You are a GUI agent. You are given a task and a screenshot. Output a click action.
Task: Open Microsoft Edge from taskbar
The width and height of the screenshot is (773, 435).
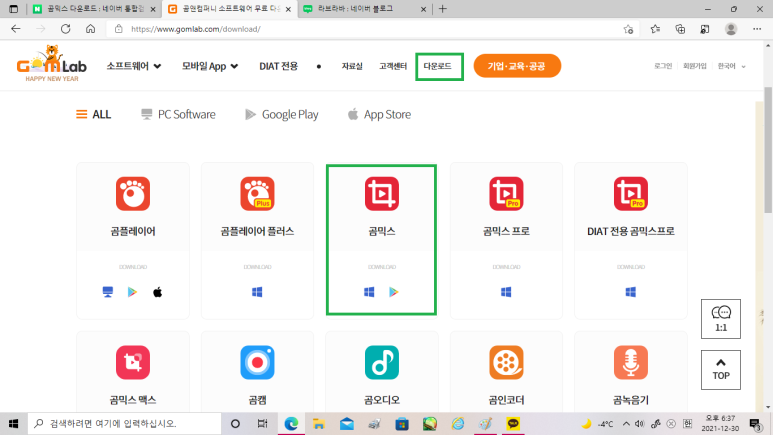click(x=291, y=424)
